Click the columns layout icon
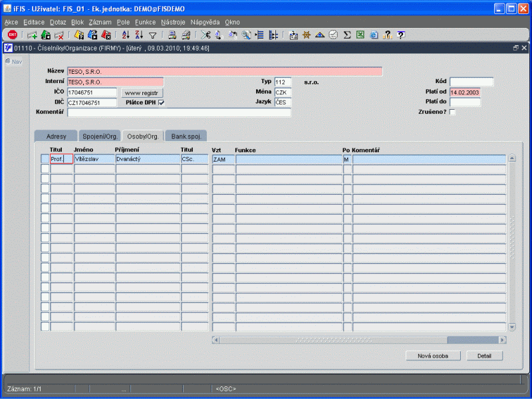 coord(273,35)
